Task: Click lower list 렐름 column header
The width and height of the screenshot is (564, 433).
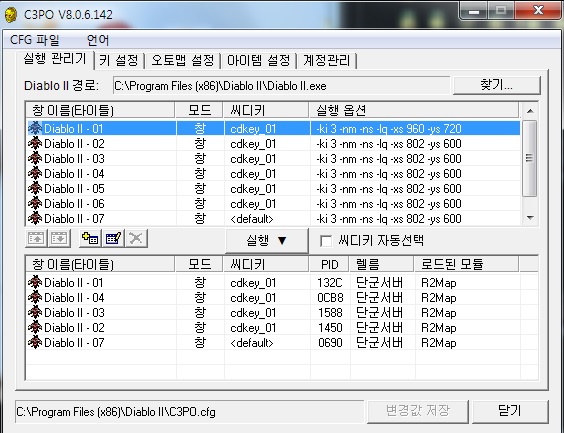Action: (382, 264)
